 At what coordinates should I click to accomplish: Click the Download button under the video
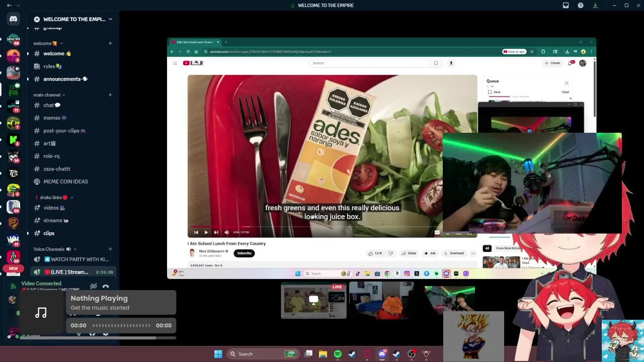point(454,253)
